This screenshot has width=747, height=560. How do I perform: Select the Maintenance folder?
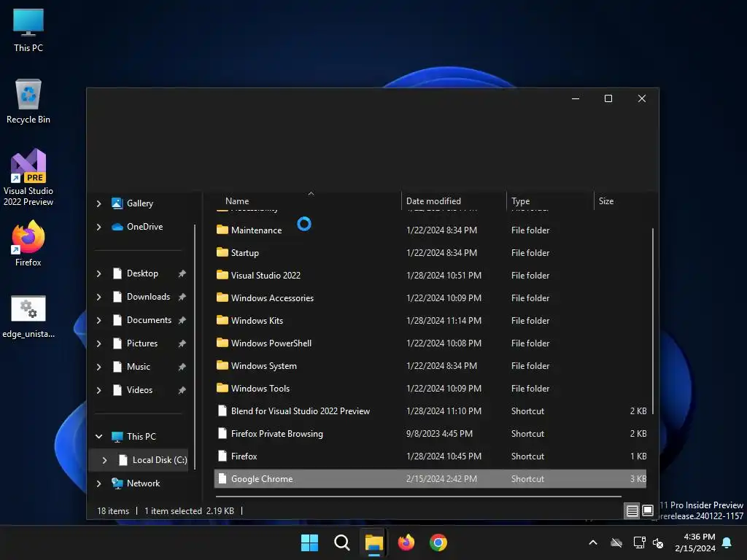tap(431, 230)
